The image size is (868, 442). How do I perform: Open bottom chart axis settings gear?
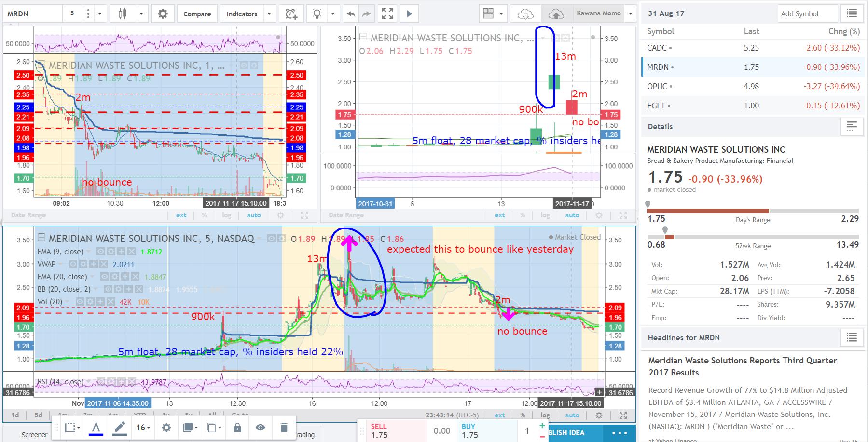[599, 415]
